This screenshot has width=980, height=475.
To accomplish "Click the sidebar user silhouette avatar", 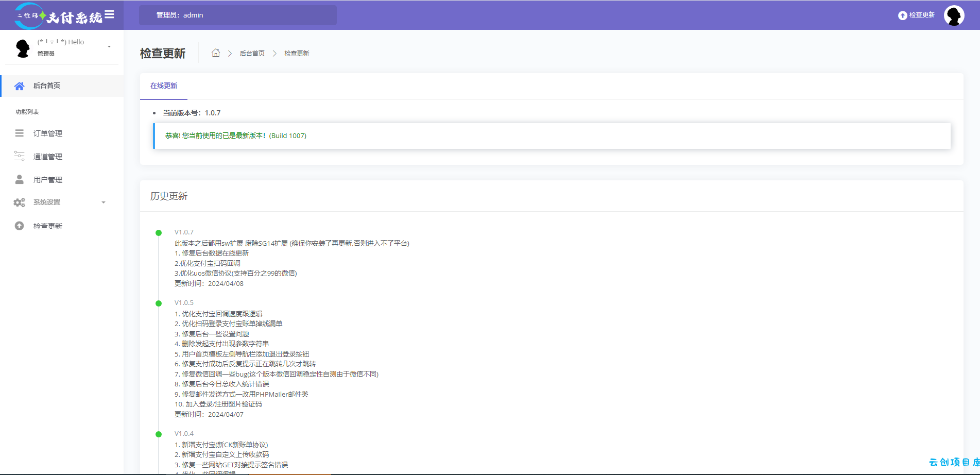I will pos(23,48).
